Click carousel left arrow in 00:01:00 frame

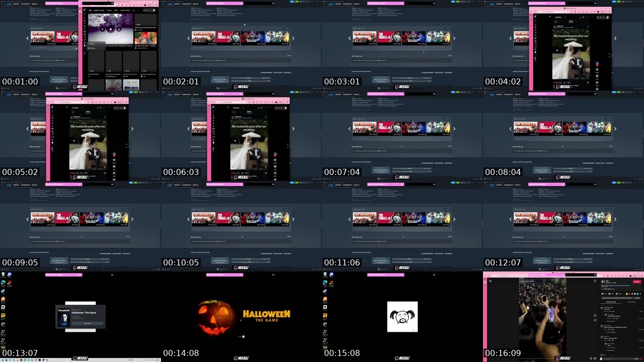pos(28,38)
